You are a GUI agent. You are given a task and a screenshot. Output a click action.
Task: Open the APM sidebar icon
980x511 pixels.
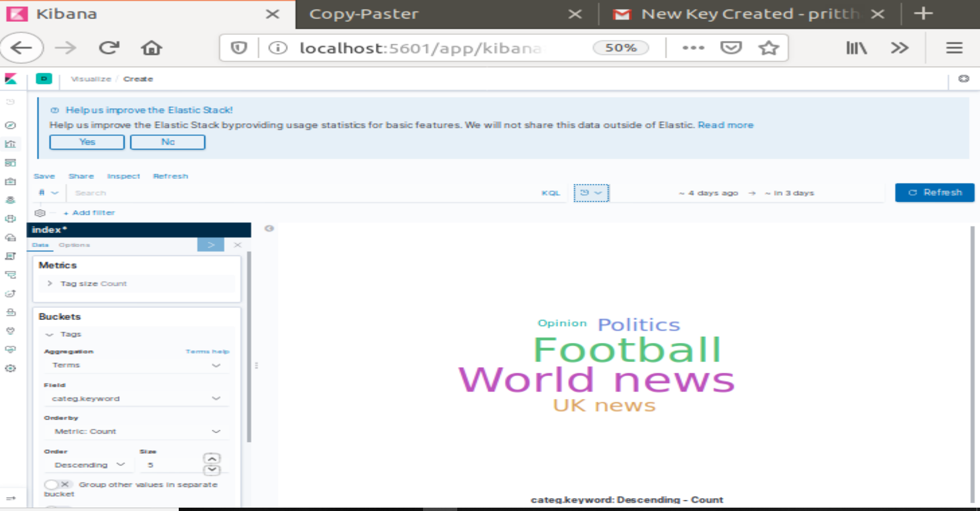tap(10, 275)
